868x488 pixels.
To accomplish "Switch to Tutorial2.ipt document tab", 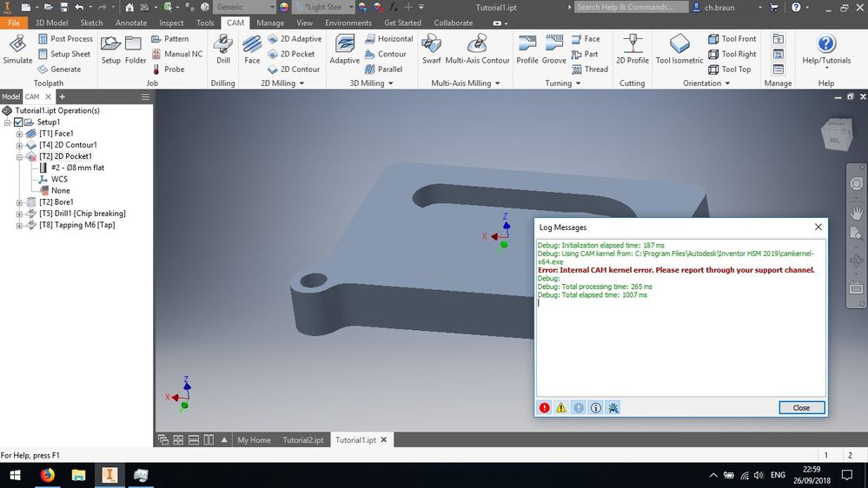I will 303,440.
